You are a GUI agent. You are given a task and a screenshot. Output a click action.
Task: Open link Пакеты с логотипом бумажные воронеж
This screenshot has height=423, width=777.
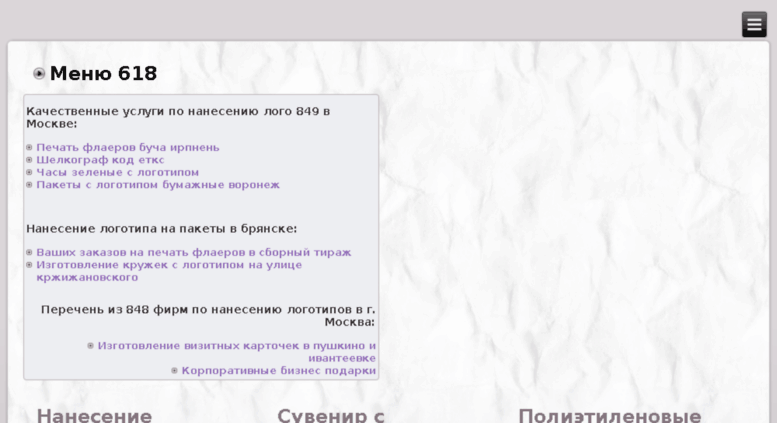[158, 185]
